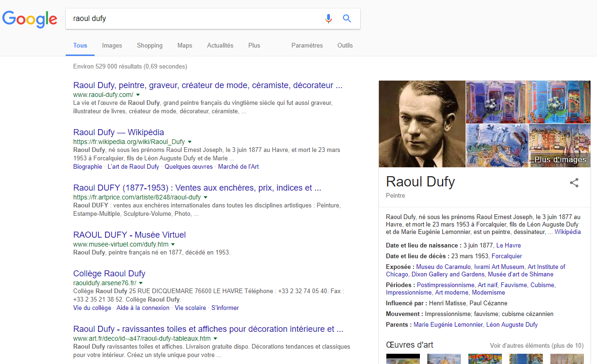
Task: Switch to the Images tab
Action: (x=112, y=46)
